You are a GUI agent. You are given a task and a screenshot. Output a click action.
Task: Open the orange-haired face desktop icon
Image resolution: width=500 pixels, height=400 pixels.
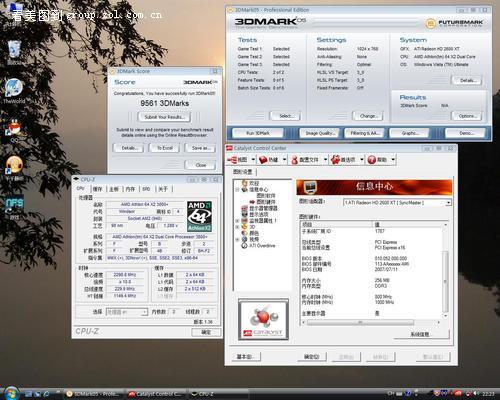point(14,168)
